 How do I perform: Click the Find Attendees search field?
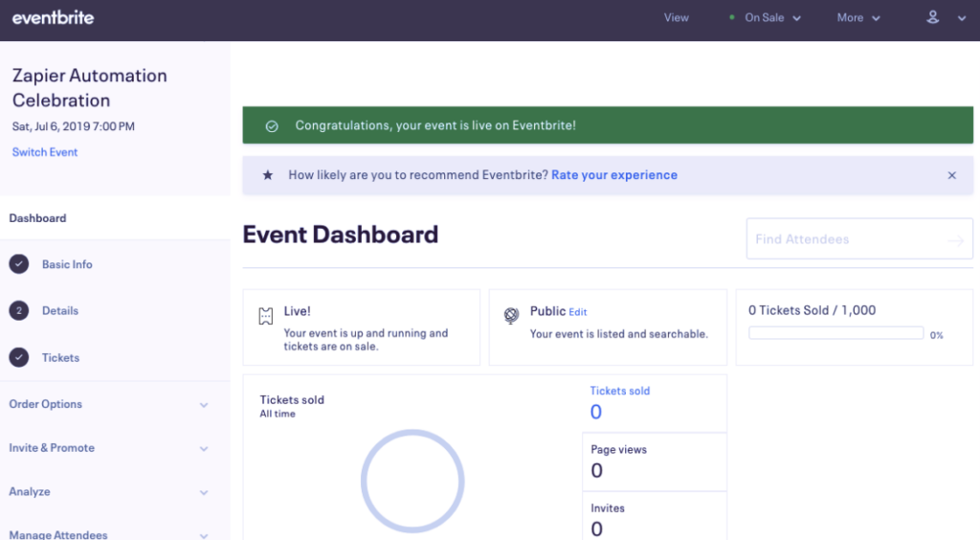click(x=859, y=238)
